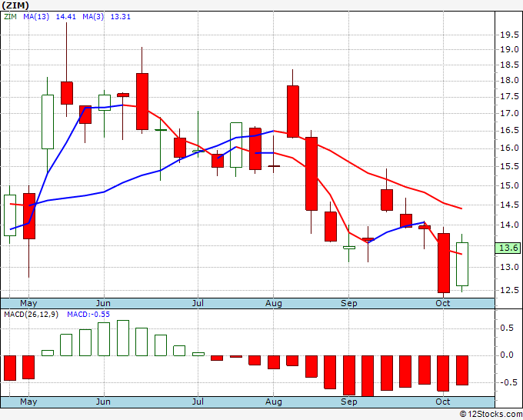Viewport: 523px width, 420px height.
Task: Click the 18.5 price axis label
Action: pos(509,65)
